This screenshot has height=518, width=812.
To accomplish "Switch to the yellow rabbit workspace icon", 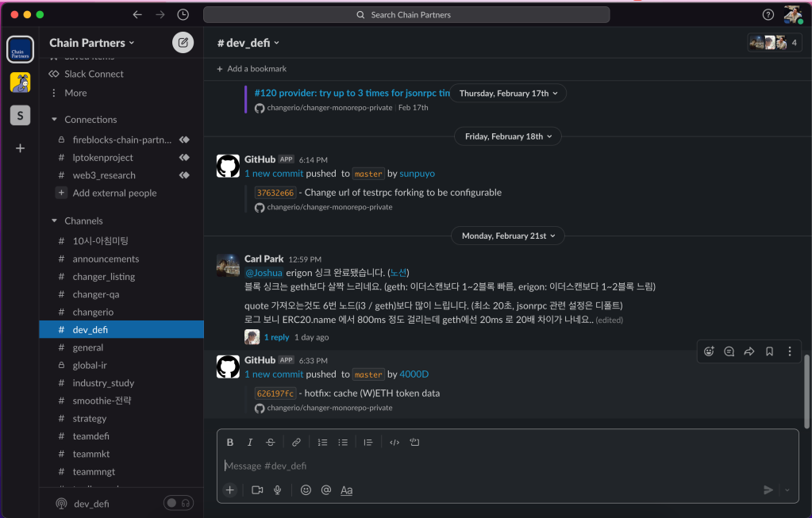I will click(20, 82).
